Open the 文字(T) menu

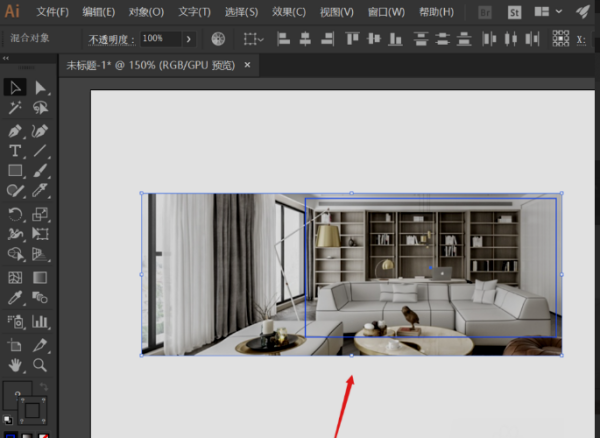click(194, 12)
